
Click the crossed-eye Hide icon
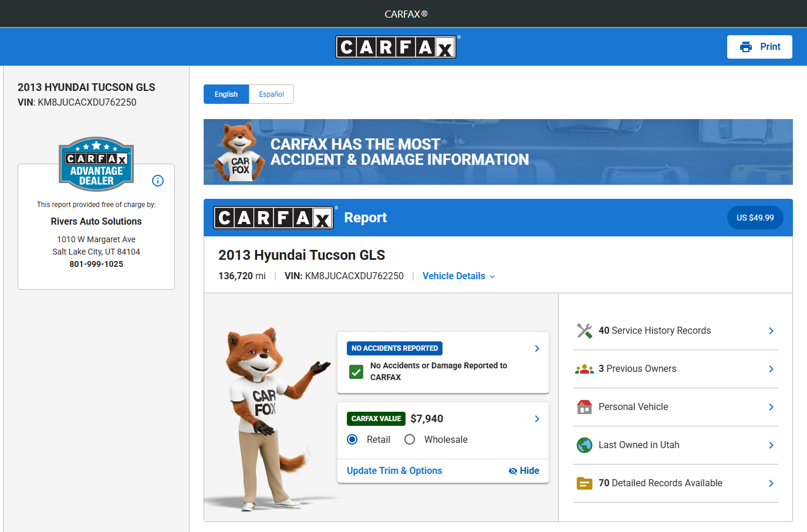[513, 471]
